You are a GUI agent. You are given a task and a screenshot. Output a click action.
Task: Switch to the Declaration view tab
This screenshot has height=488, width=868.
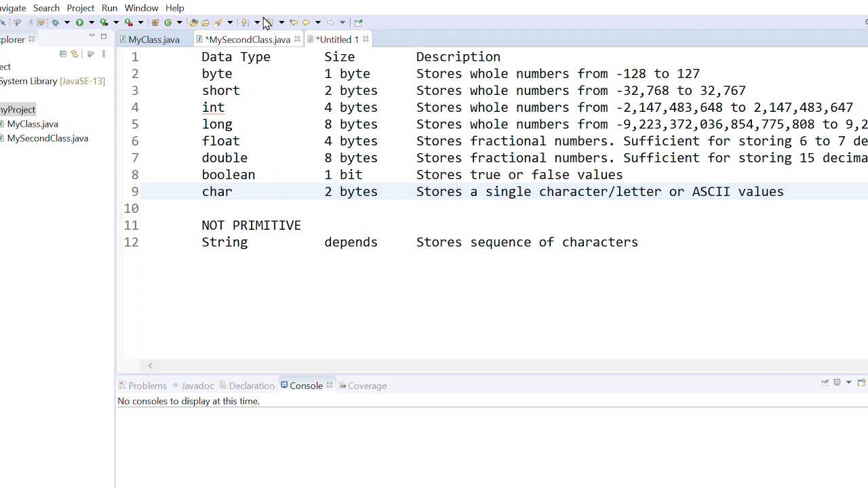click(x=247, y=386)
